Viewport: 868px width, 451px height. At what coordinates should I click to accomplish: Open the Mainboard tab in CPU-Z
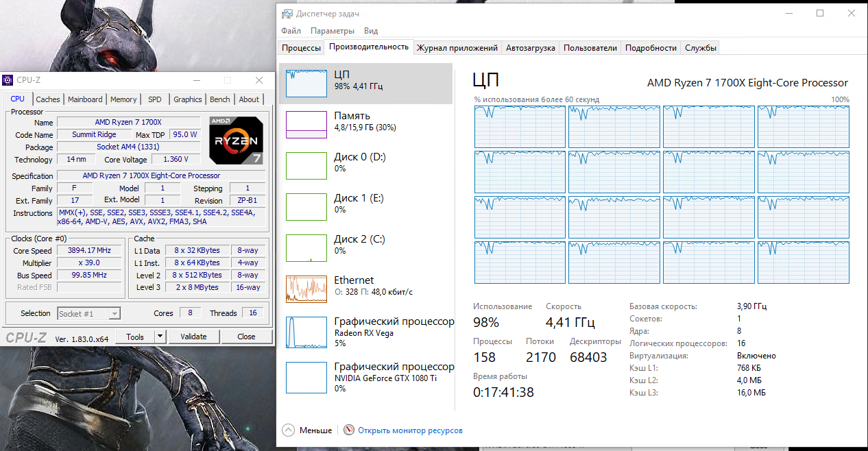point(85,99)
